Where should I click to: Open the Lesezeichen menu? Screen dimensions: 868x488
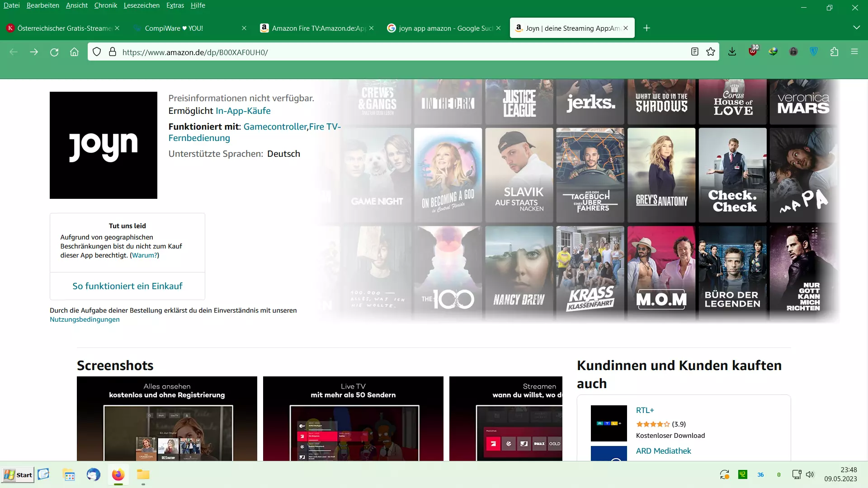click(x=142, y=5)
